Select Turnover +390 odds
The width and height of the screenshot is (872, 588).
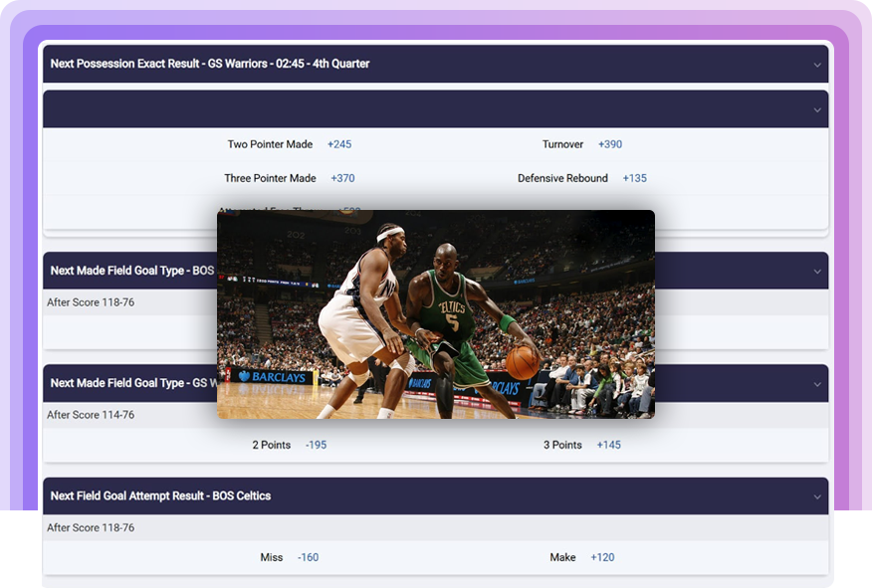point(610,144)
